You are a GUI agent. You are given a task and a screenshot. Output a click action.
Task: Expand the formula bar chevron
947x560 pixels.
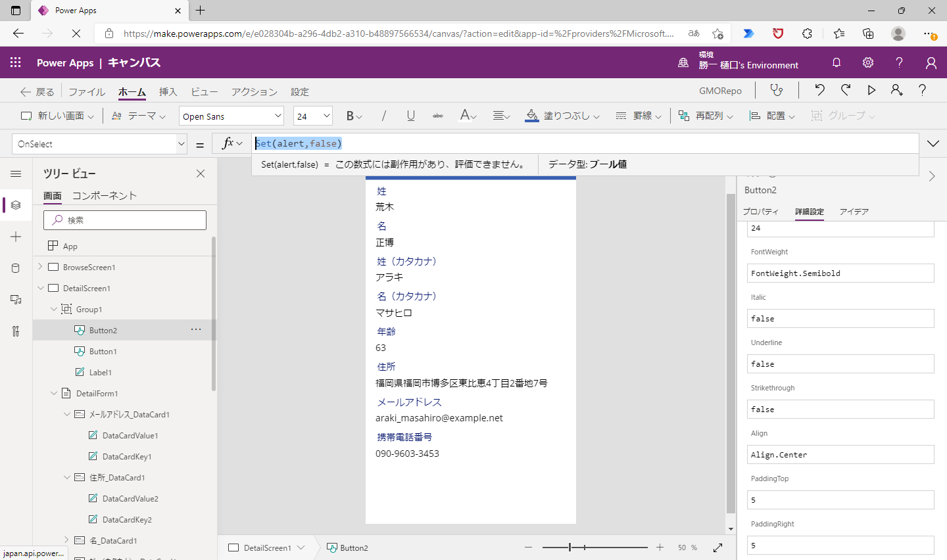click(933, 144)
